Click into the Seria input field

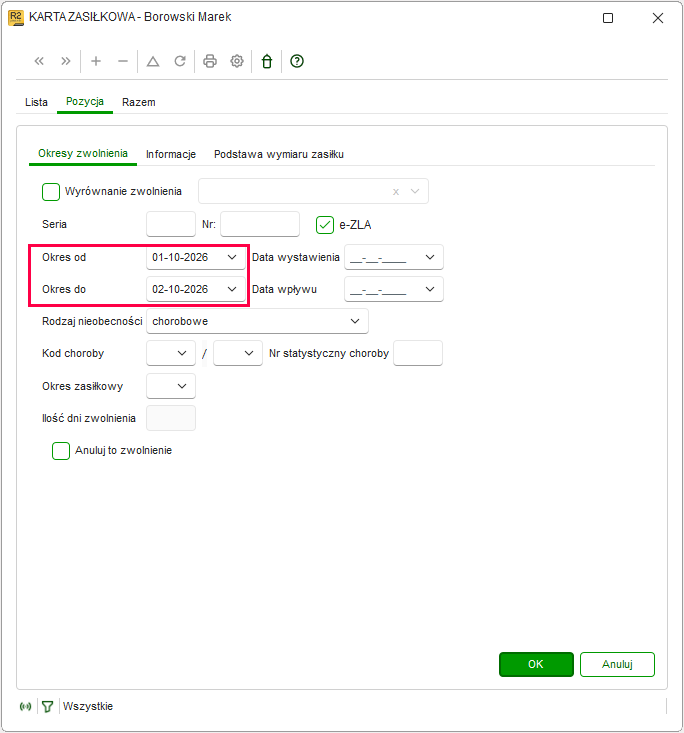pos(171,224)
